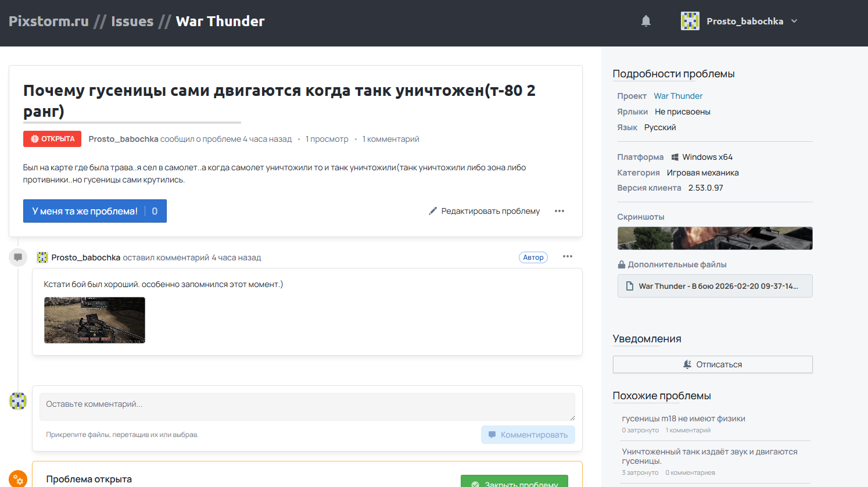Screen dimensions: 868x487
Task: Click the user avatar in the header
Action: click(690, 22)
